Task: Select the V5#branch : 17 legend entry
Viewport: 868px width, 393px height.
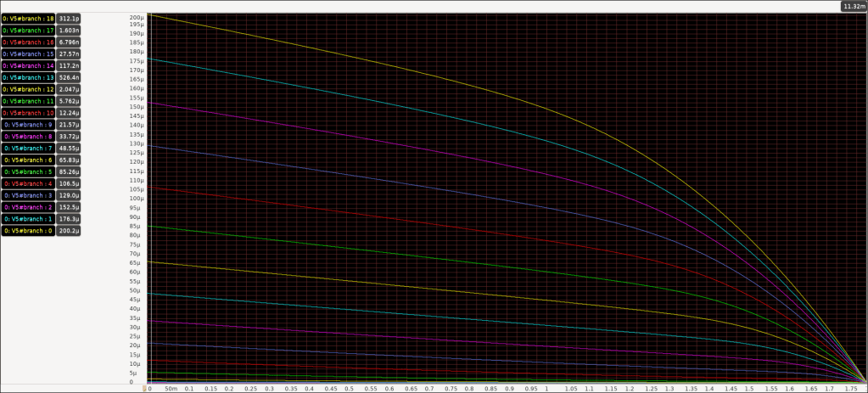Action: (27, 30)
